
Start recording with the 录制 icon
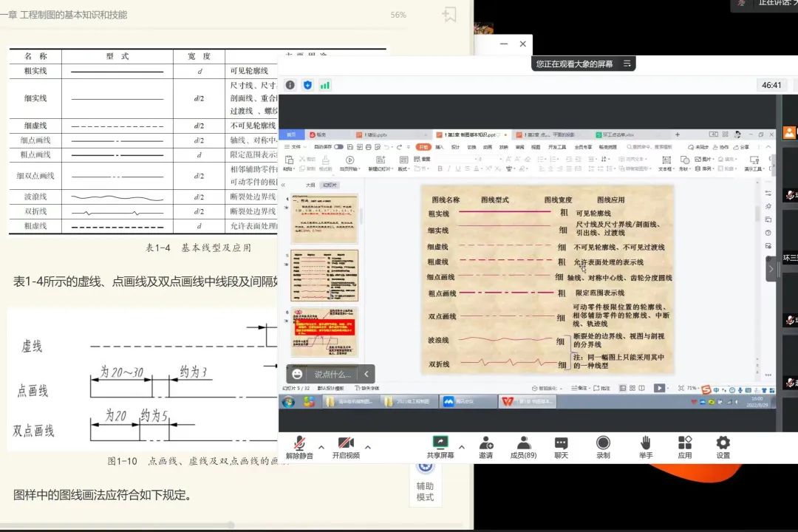pos(603,444)
